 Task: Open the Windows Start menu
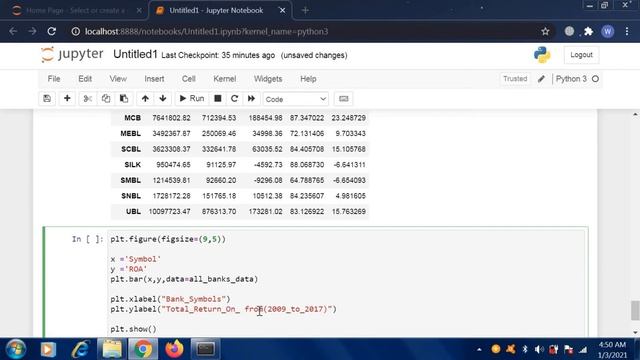(x=16, y=349)
